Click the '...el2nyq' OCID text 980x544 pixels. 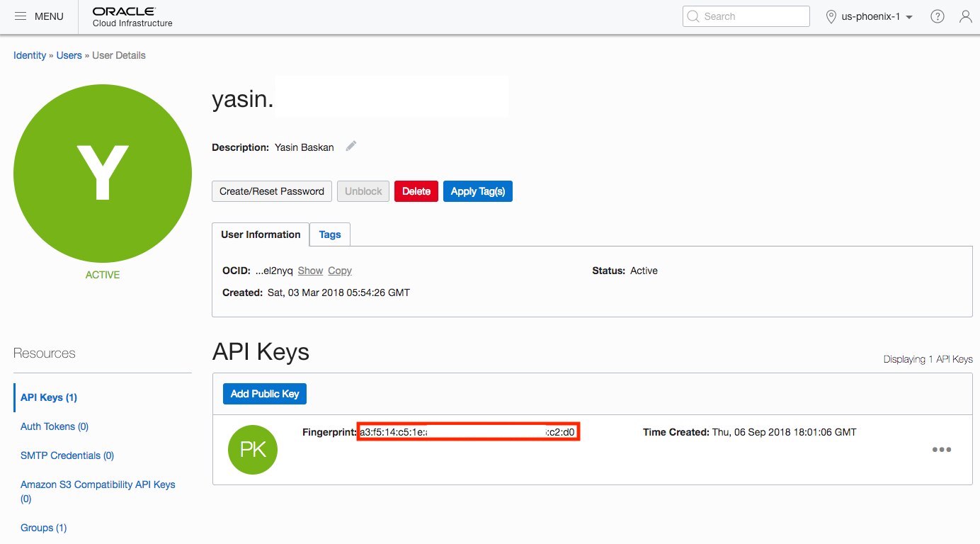[274, 271]
